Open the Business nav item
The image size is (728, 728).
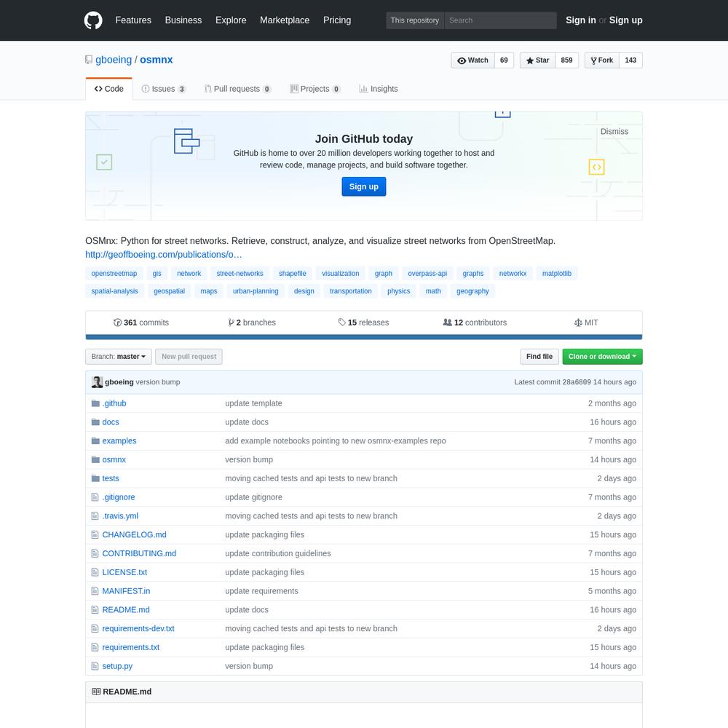click(x=183, y=20)
